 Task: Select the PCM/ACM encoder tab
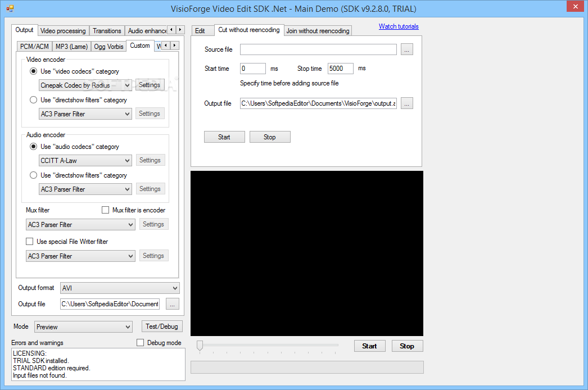click(34, 47)
